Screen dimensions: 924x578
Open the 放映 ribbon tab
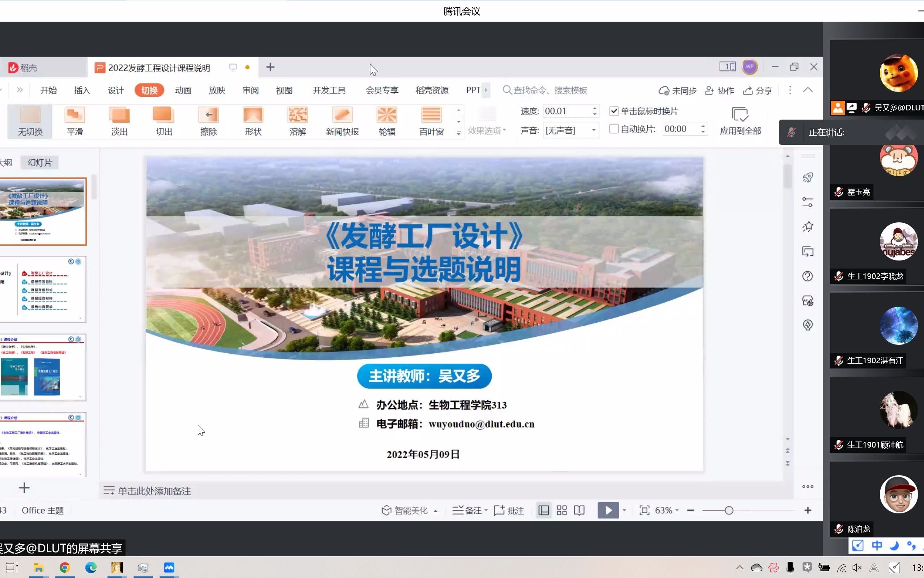click(x=217, y=90)
